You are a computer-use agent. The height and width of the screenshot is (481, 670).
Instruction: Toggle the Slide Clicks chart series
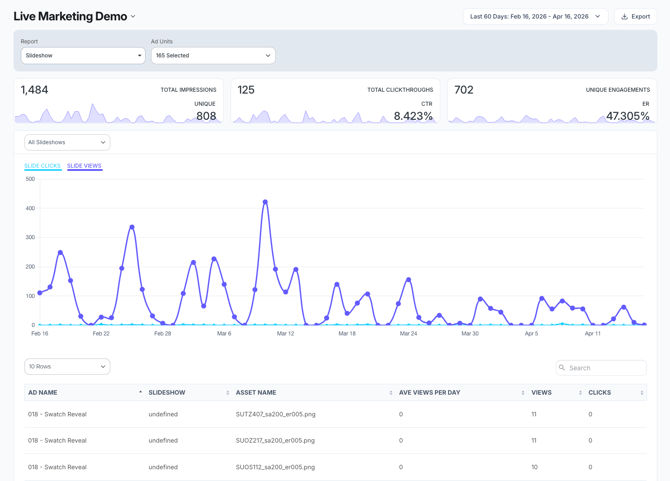[43, 166]
